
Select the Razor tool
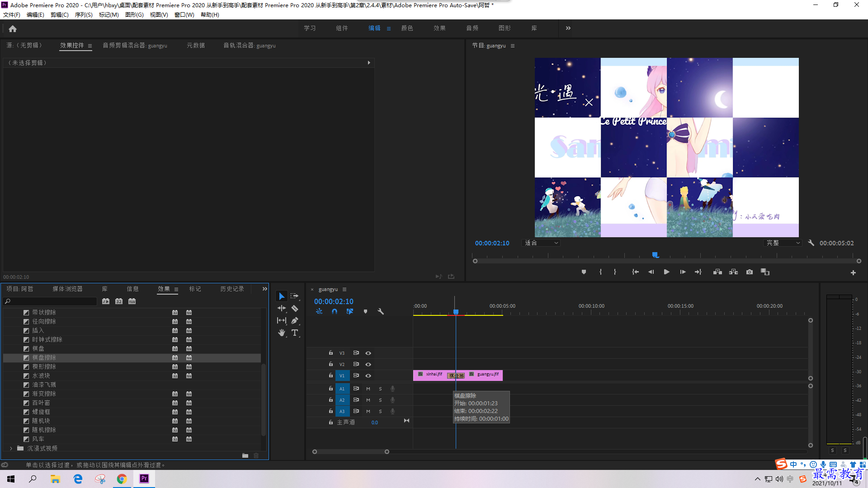click(x=295, y=308)
